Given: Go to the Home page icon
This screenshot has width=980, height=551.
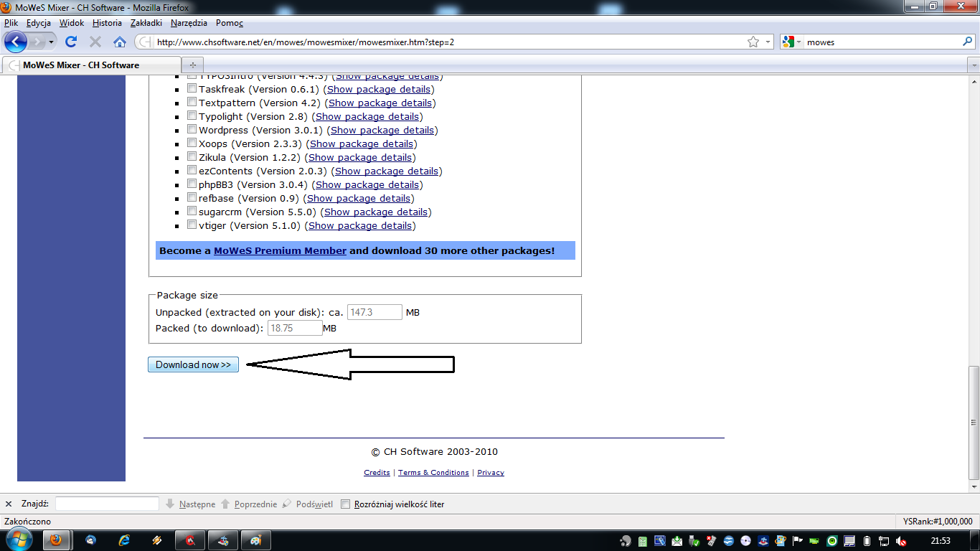Looking at the screenshot, I should pyautogui.click(x=120, y=42).
